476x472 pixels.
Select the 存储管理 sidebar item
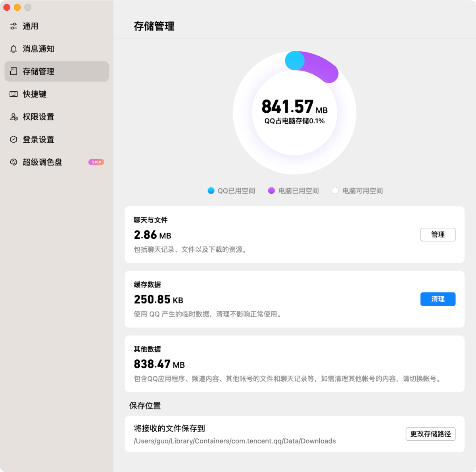pyautogui.click(x=56, y=71)
